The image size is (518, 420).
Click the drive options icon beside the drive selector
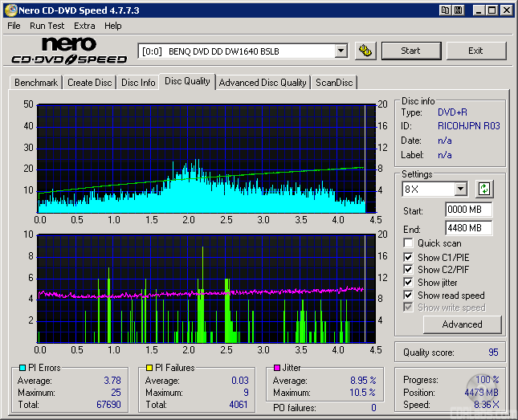(x=365, y=51)
